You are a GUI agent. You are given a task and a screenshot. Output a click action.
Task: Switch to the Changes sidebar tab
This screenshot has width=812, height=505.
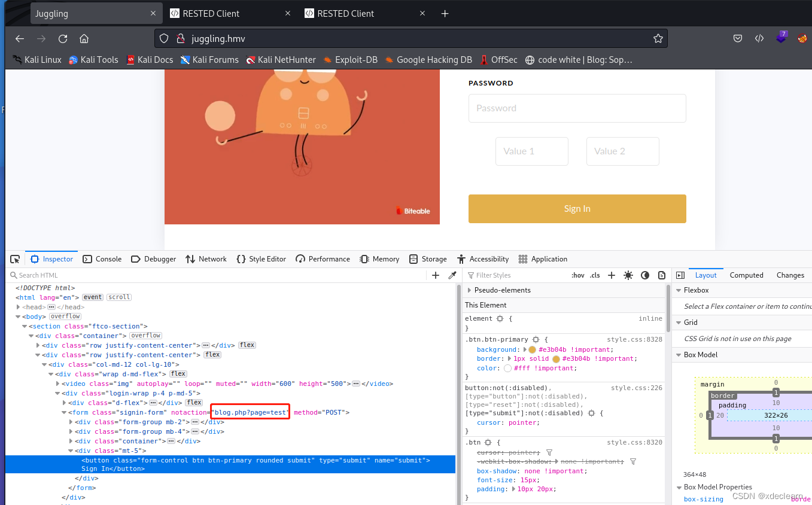click(x=790, y=275)
